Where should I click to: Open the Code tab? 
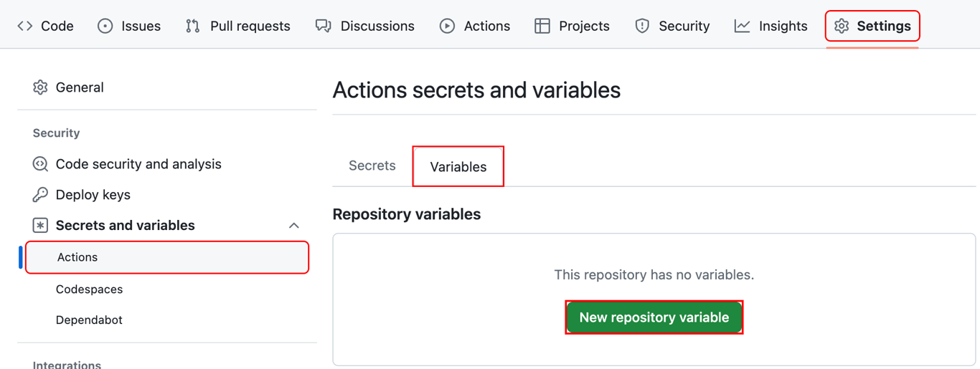[45, 26]
